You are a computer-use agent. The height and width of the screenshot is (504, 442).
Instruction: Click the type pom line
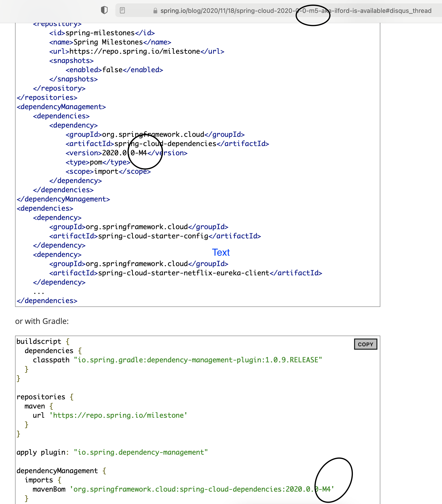click(x=98, y=162)
